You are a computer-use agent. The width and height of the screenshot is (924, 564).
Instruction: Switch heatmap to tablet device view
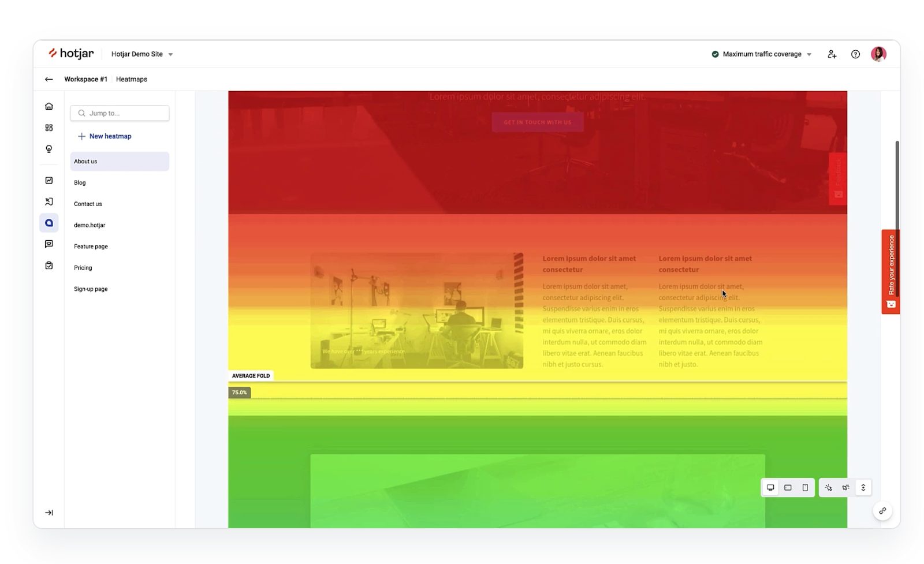[x=788, y=488]
